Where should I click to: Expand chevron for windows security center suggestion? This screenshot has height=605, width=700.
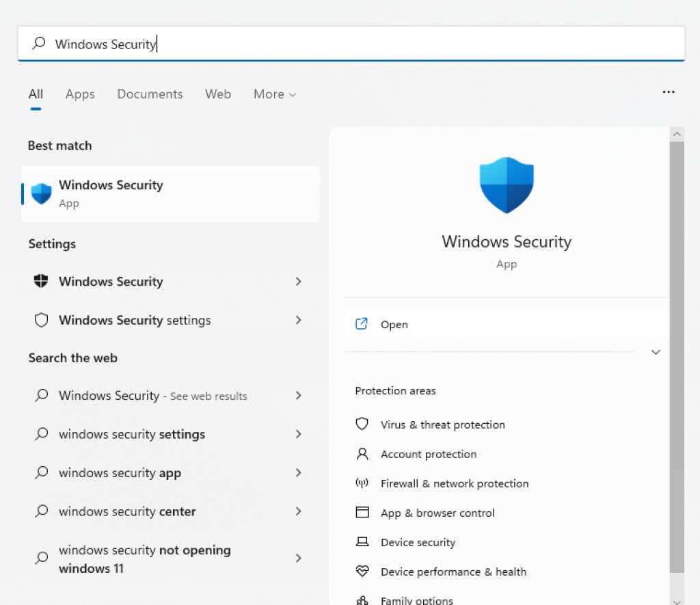pyautogui.click(x=298, y=511)
